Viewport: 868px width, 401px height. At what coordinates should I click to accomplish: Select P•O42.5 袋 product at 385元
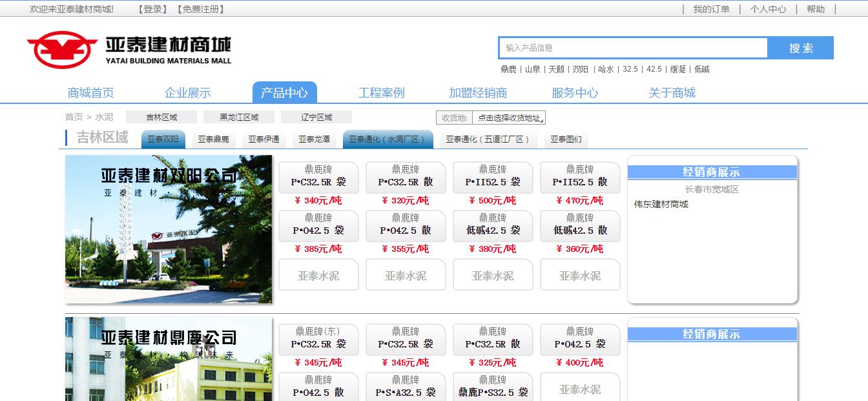[318, 225]
